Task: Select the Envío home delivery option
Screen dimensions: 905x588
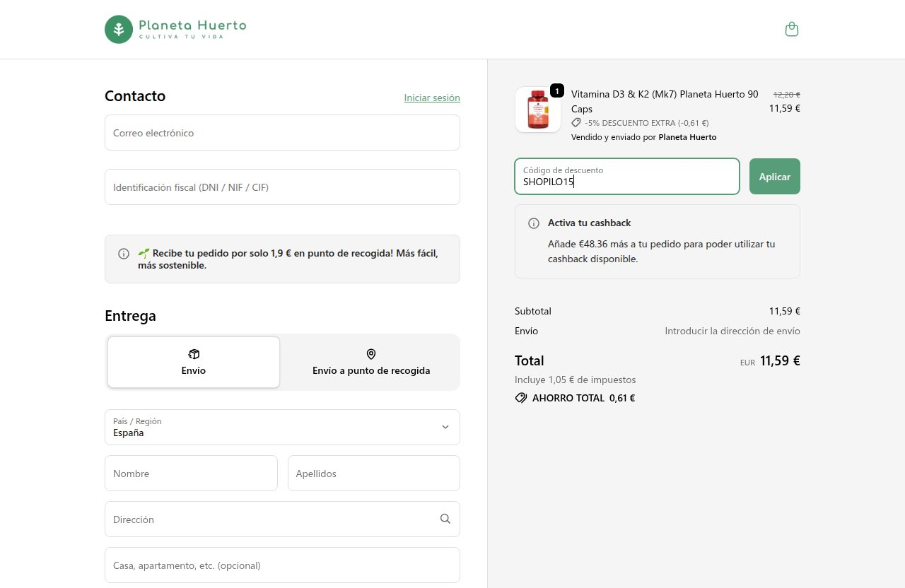Action: pyautogui.click(x=194, y=362)
